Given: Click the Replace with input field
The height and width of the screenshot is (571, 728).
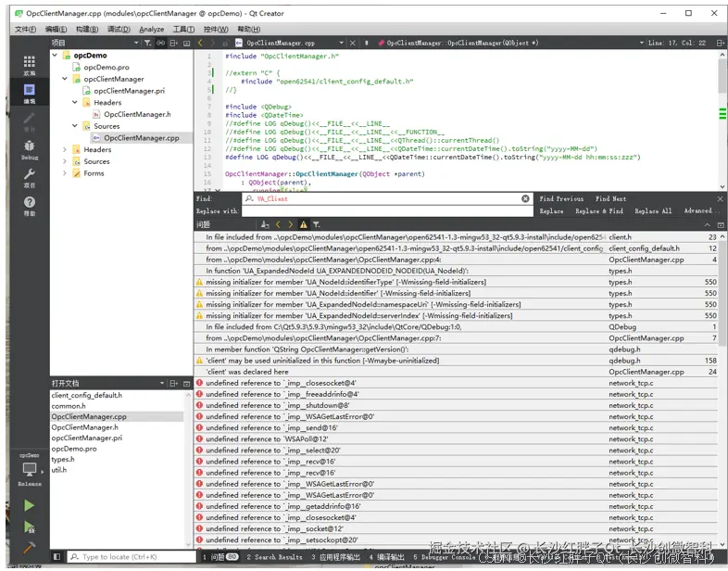Looking at the screenshot, I should point(387,211).
